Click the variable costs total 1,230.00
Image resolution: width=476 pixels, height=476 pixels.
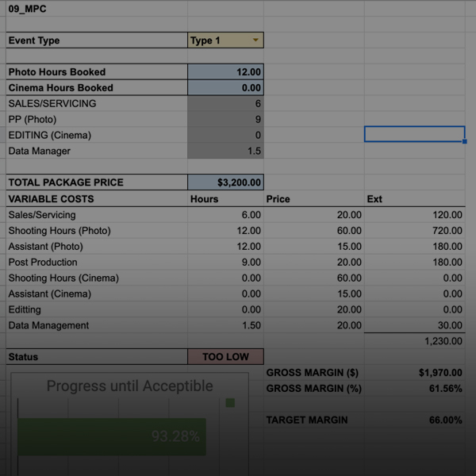point(441,340)
